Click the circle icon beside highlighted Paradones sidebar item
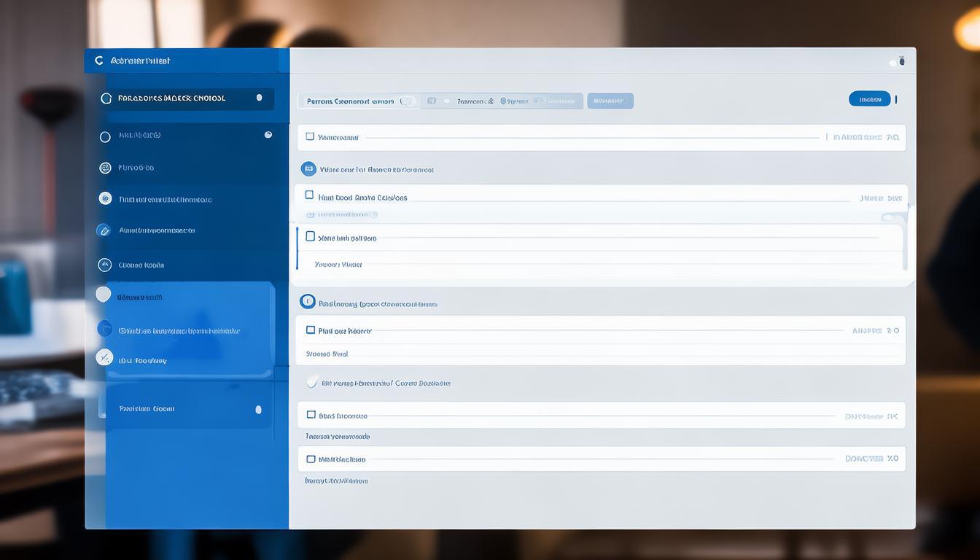Viewport: 980px width, 560px height. [106, 98]
